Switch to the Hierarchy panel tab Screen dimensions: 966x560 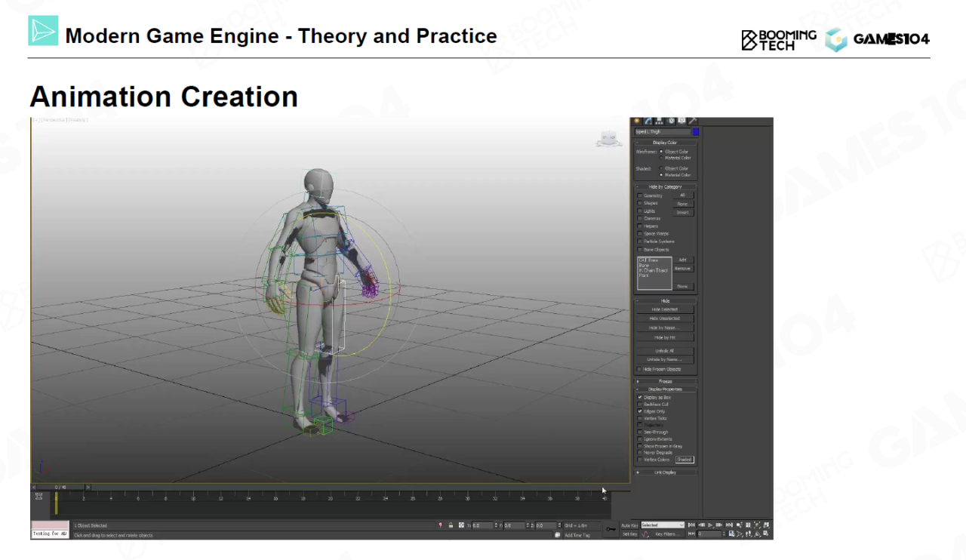click(x=659, y=121)
